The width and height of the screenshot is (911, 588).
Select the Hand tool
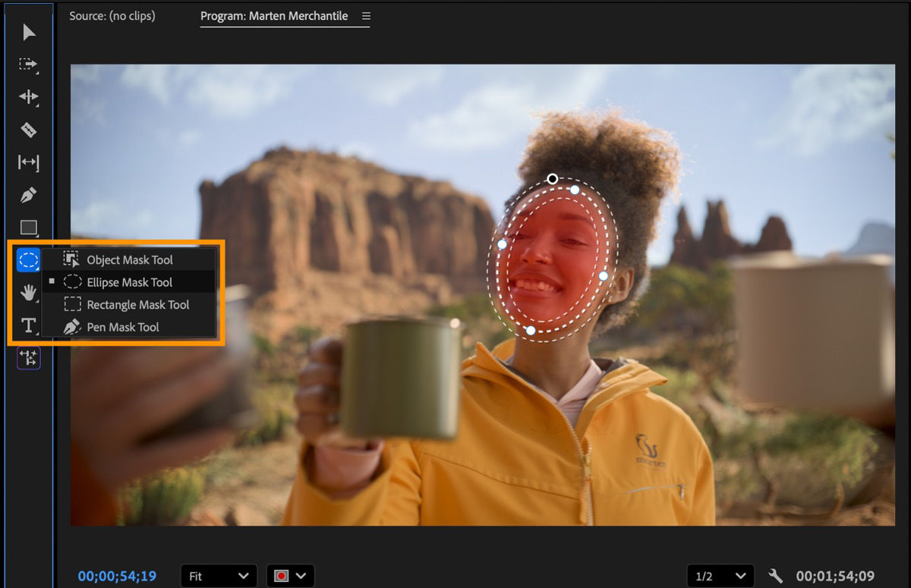(x=27, y=293)
